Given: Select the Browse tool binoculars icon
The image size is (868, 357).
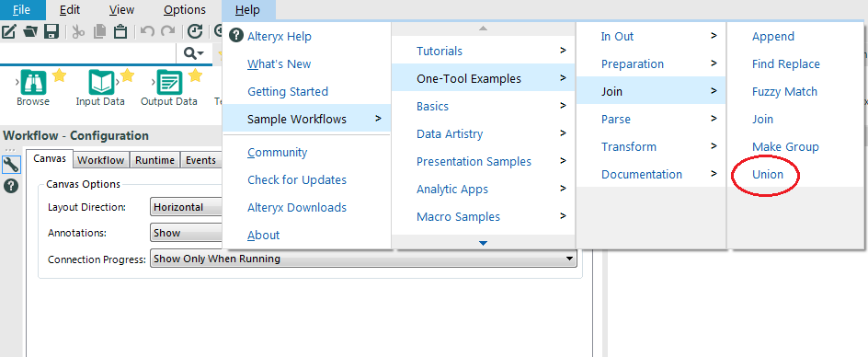Looking at the screenshot, I should pyautogui.click(x=33, y=83).
